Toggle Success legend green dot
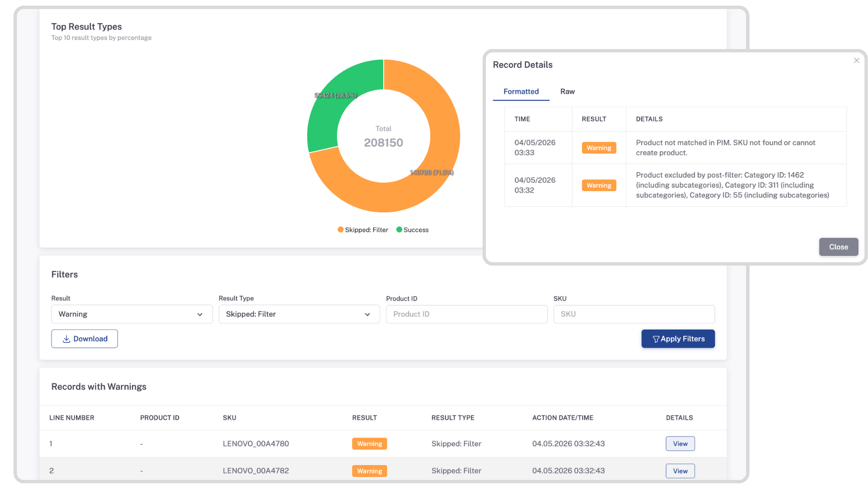The width and height of the screenshot is (868, 489). [x=399, y=230]
